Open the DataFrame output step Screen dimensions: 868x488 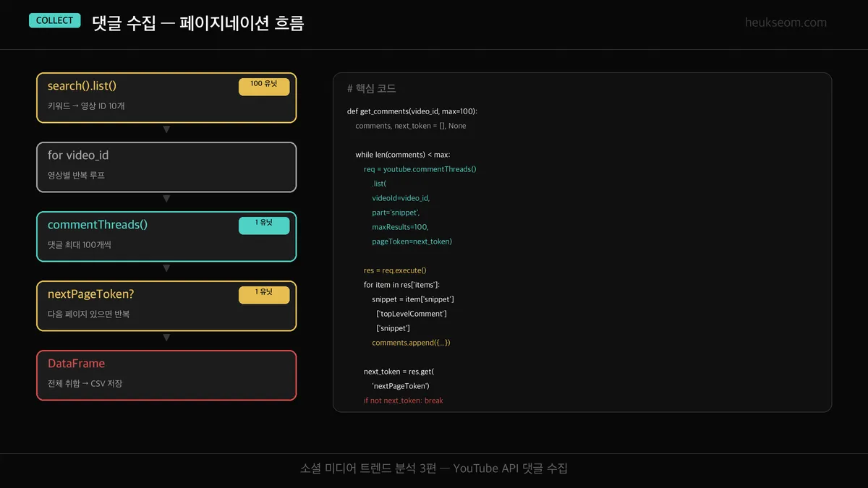click(166, 374)
